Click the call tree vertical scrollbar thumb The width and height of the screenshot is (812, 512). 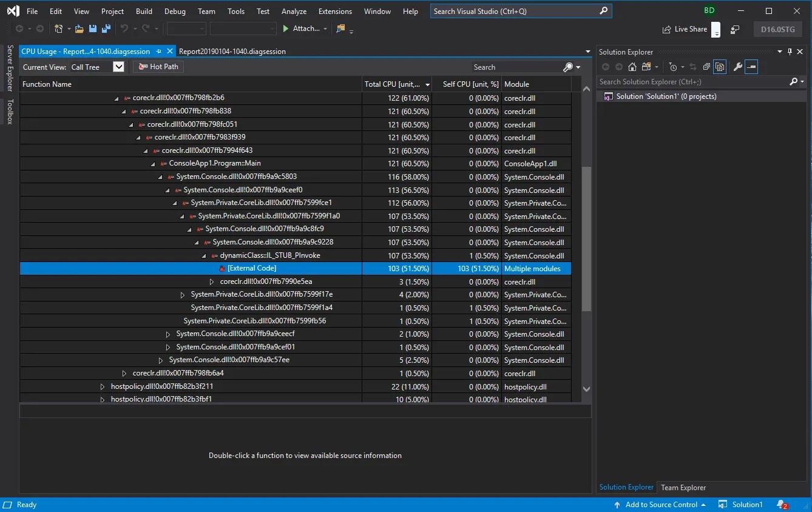(x=586, y=239)
